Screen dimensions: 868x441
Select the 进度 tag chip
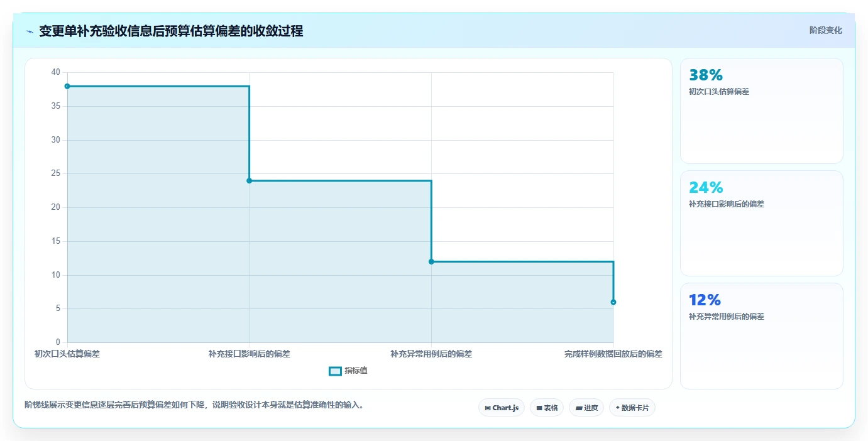(x=586, y=408)
